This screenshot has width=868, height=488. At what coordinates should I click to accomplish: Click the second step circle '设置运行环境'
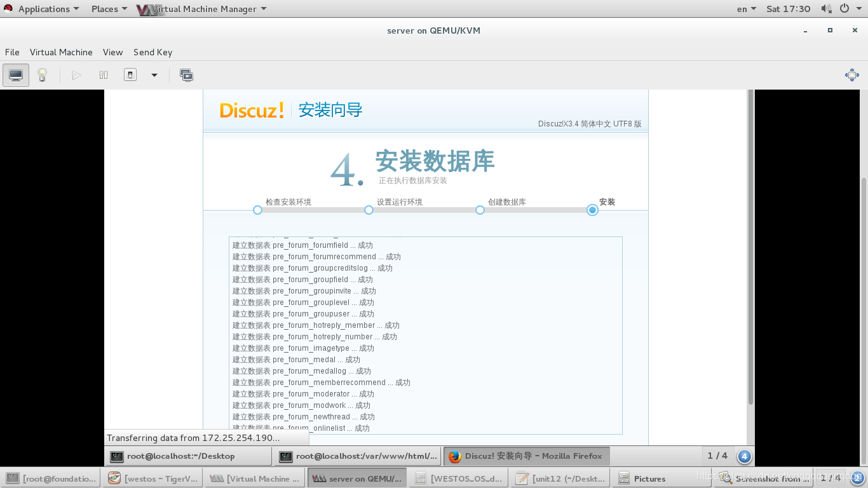[369, 210]
